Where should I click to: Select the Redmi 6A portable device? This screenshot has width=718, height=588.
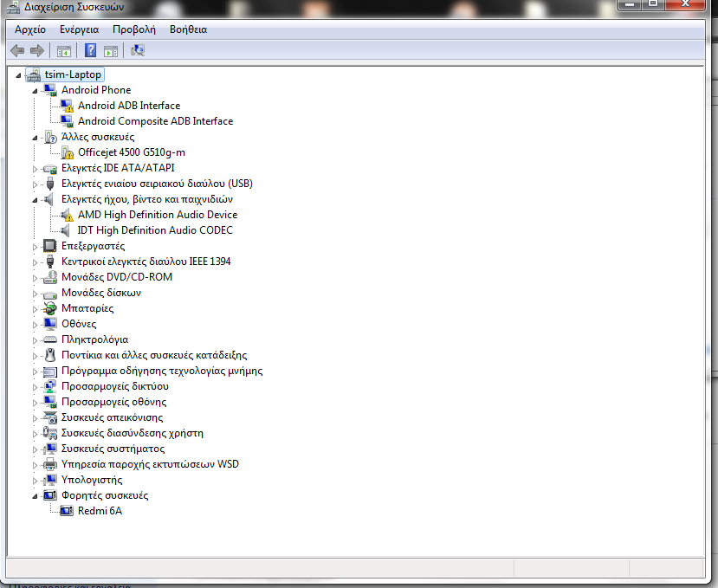coord(100,511)
